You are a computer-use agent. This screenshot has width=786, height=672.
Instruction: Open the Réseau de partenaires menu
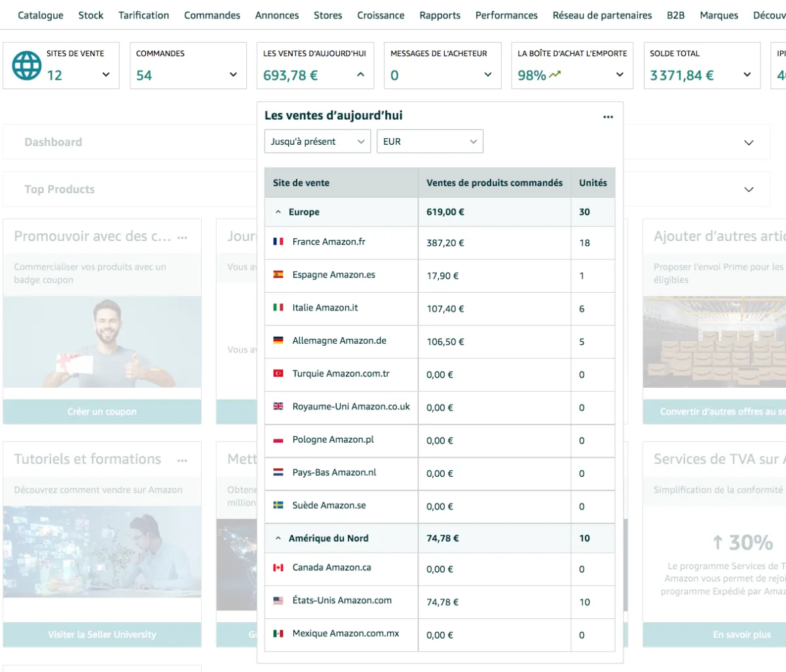[x=603, y=15]
